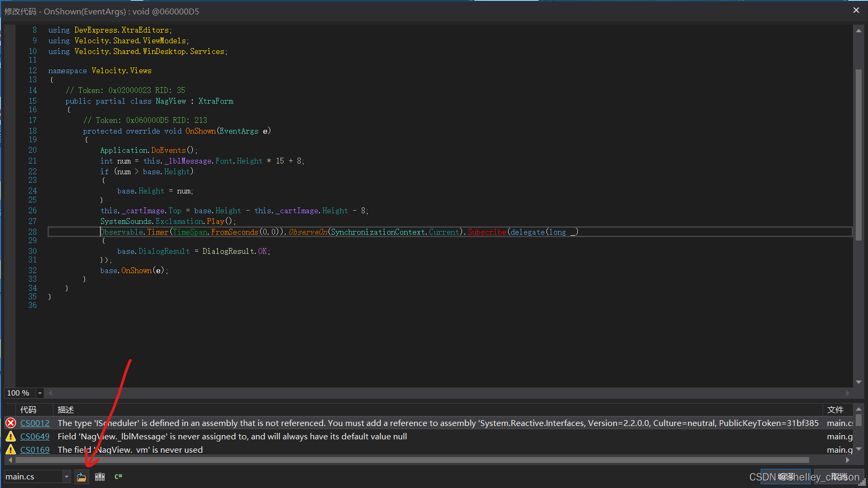This screenshot has width=868, height=488.
Task: Open the add assembly reference folder icon
Action: [81, 477]
